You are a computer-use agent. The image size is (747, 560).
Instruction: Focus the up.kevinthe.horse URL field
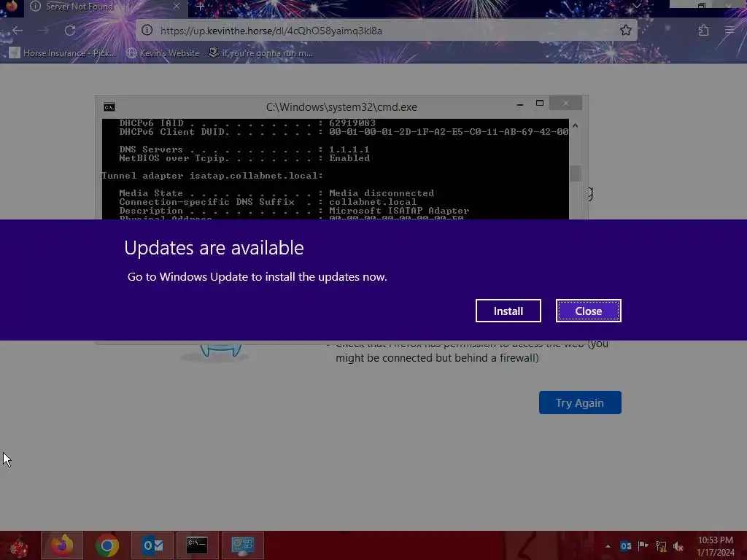386,31
